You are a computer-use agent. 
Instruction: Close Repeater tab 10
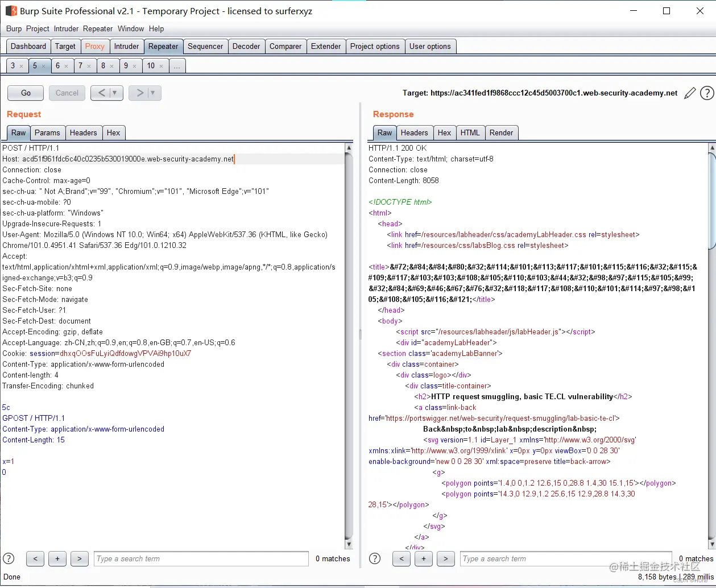[x=161, y=66]
